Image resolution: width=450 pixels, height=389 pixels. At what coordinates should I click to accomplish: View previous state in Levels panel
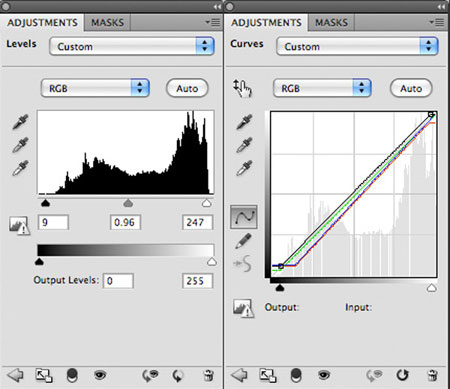[x=150, y=376]
